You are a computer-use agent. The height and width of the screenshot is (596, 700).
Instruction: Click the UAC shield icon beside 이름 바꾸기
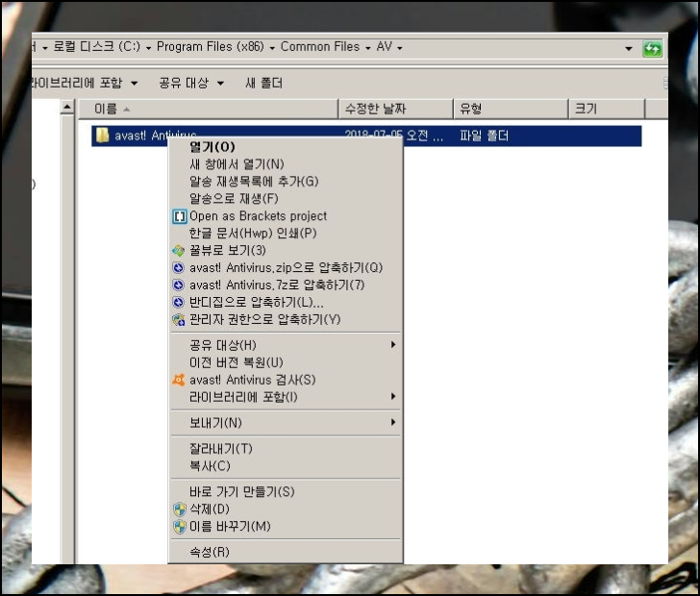click(179, 527)
